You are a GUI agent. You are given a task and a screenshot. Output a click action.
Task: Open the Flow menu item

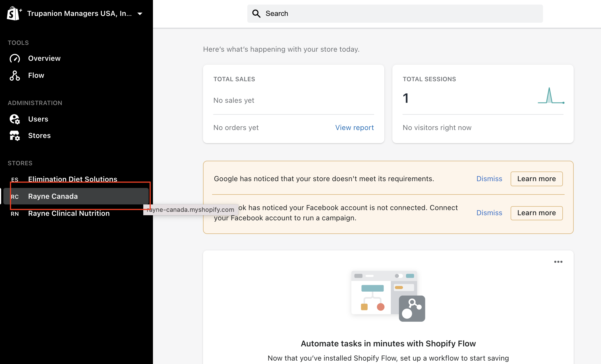coord(36,76)
